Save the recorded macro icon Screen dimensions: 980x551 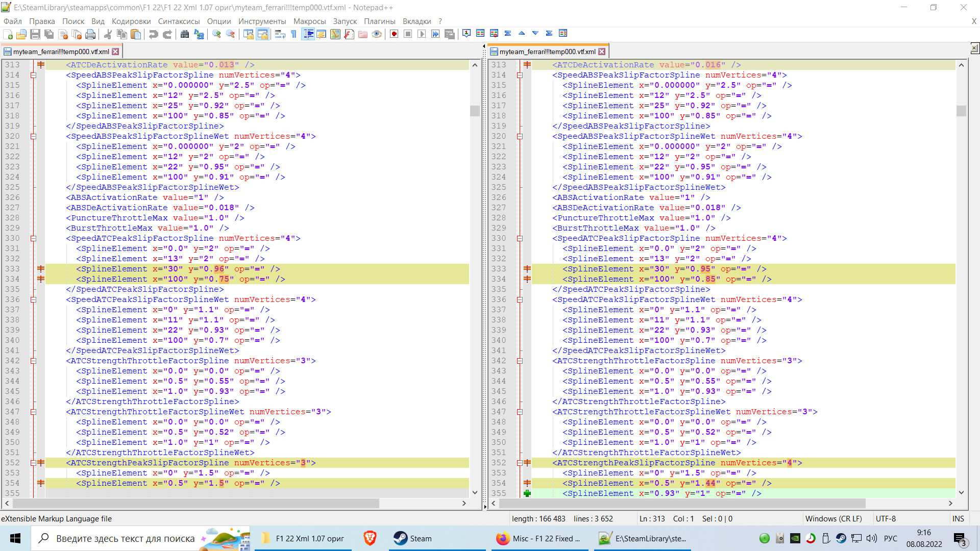point(450,34)
